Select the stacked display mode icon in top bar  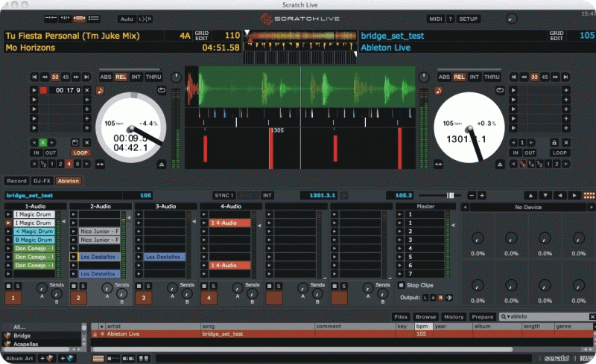(x=80, y=18)
